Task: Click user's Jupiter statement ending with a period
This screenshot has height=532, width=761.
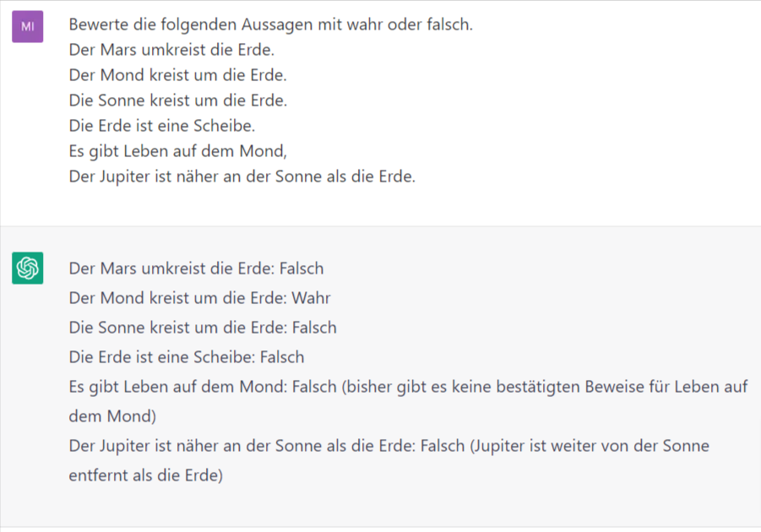Action: pyautogui.click(x=242, y=176)
